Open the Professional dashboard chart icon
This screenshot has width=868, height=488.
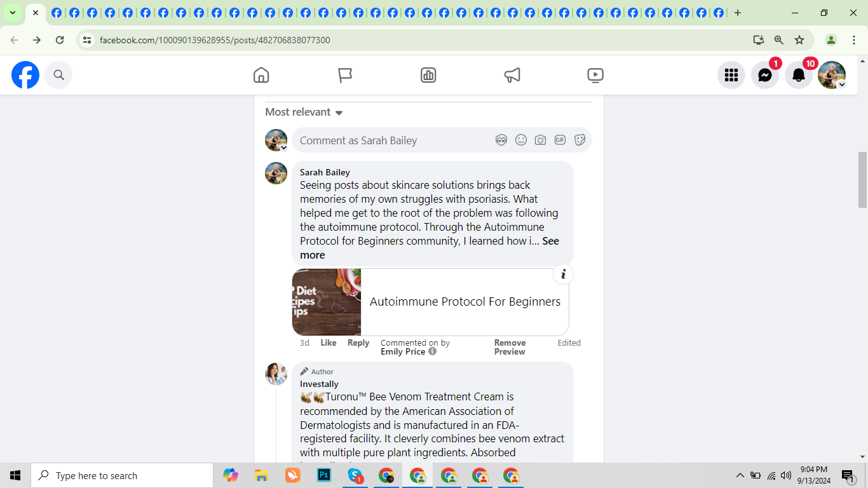[x=428, y=75]
